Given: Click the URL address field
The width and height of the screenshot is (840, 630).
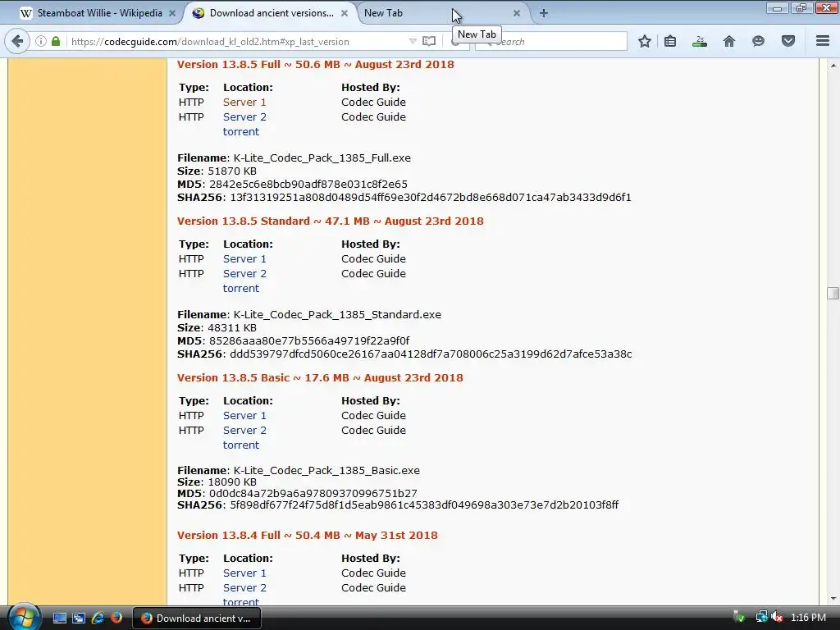Looking at the screenshot, I should click(x=235, y=41).
